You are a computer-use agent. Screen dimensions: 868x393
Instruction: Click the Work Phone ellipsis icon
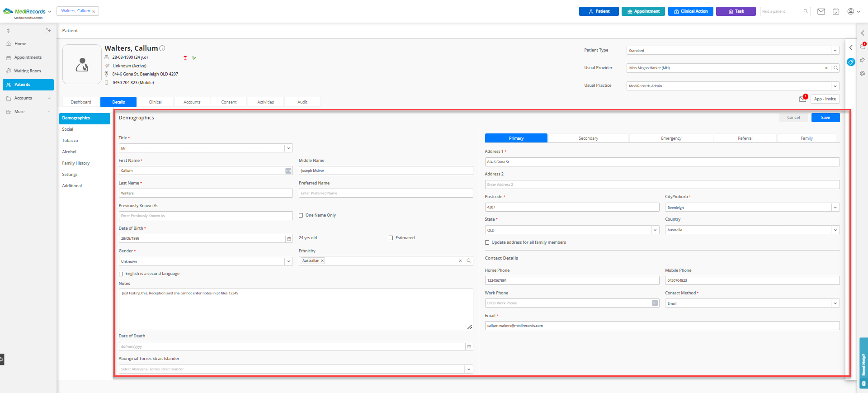tap(655, 303)
